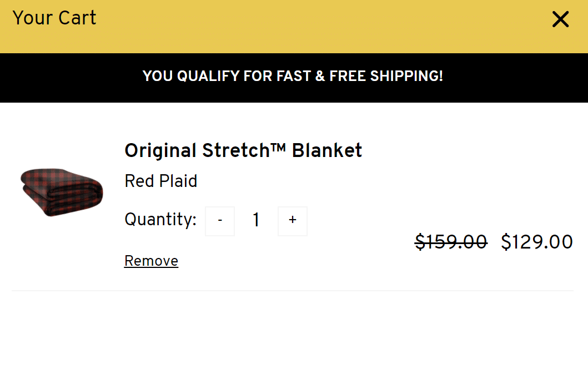The image size is (588, 375).
Task: Select the Red Plaid variant label
Action: pyautogui.click(x=161, y=181)
